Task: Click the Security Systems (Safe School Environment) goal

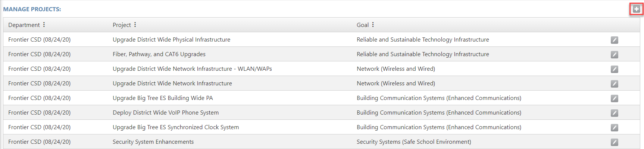Action: 414,142
